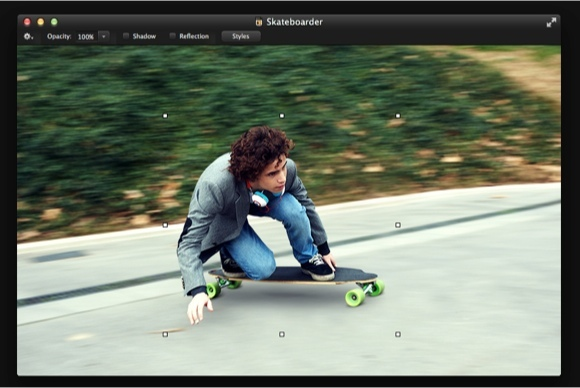Click the yellow minimize window button
This screenshot has height=388, width=580.
click(x=41, y=22)
